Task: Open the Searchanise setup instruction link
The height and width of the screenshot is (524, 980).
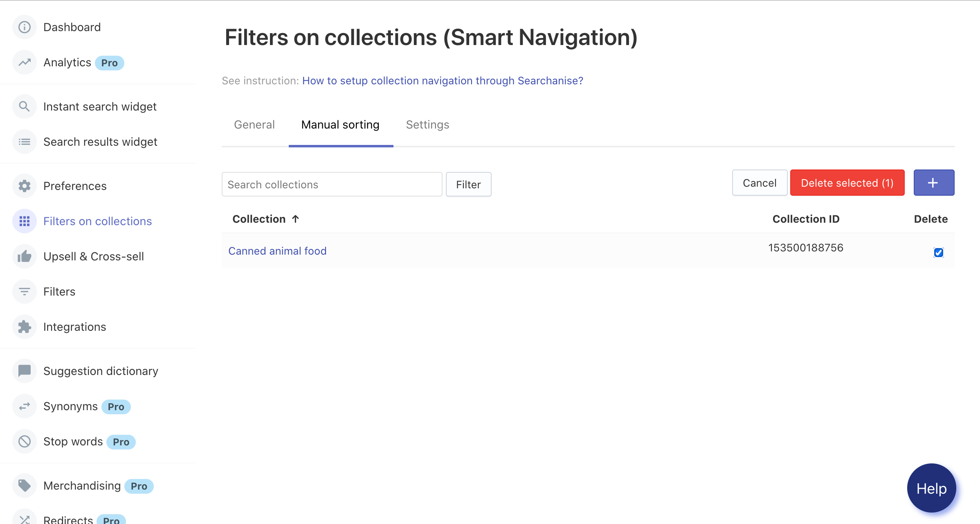Action: point(442,81)
